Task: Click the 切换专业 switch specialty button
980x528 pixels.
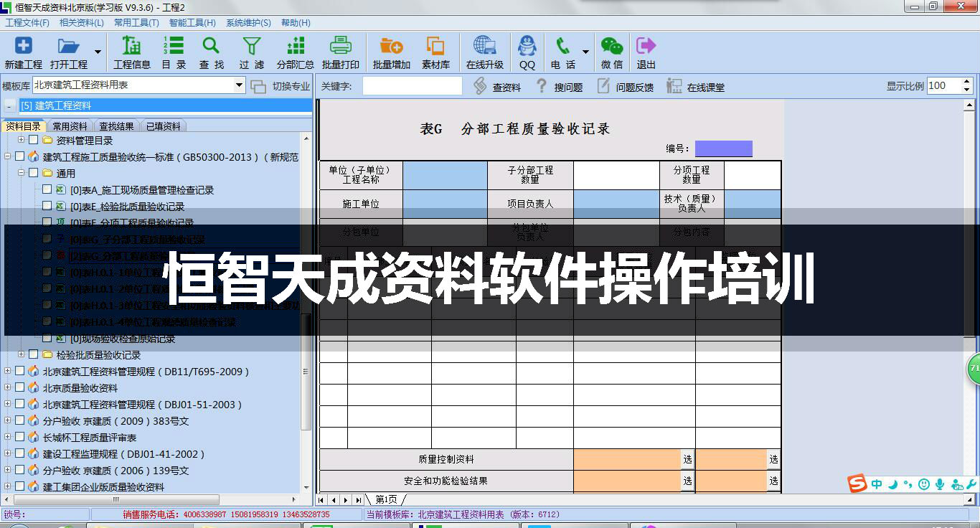Action: click(x=281, y=86)
